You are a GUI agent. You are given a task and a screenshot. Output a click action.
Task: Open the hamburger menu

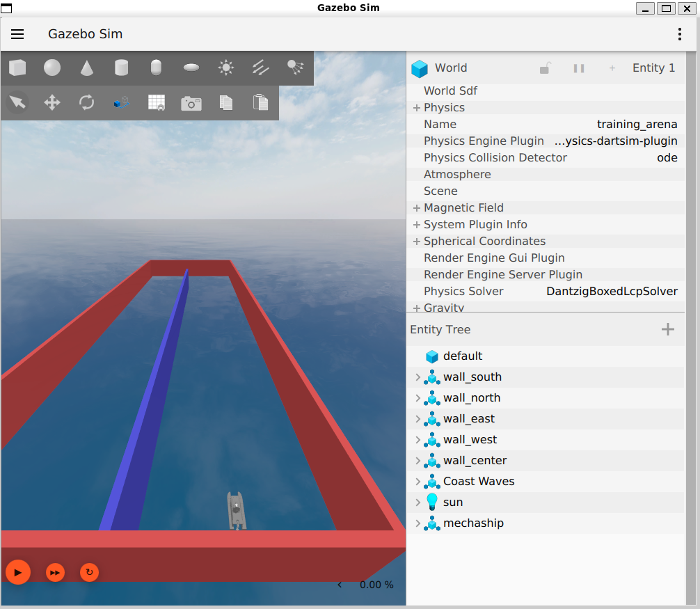coord(17,34)
